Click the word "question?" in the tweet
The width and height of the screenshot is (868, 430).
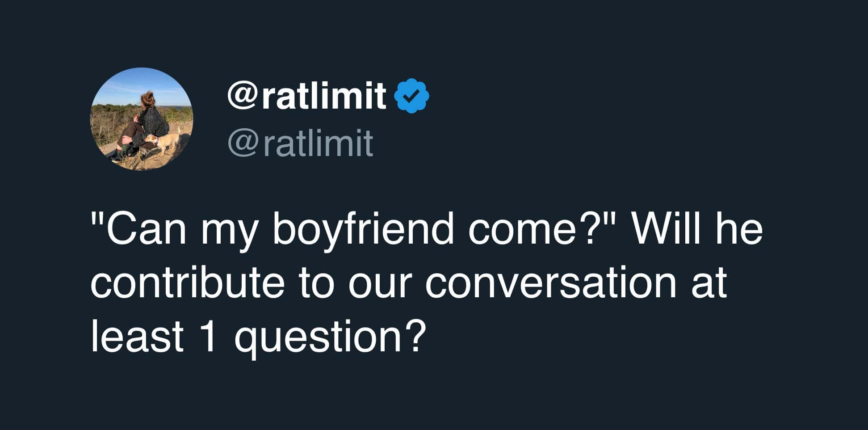[327, 339]
